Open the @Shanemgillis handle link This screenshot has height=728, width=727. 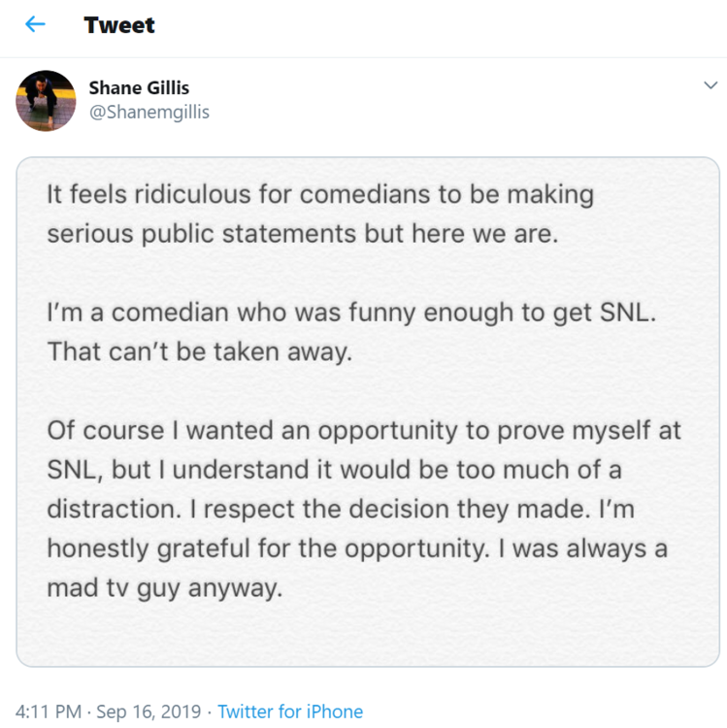tap(149, 112)
